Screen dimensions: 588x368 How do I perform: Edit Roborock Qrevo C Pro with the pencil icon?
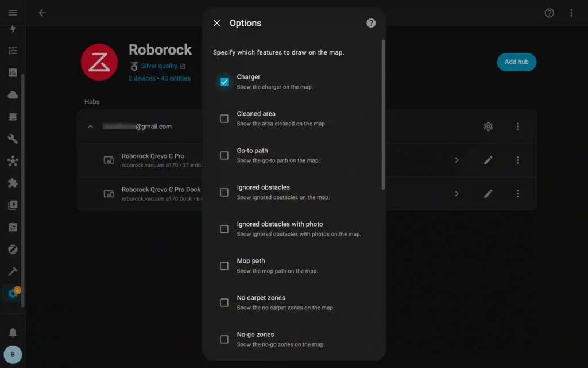point(488,160)
